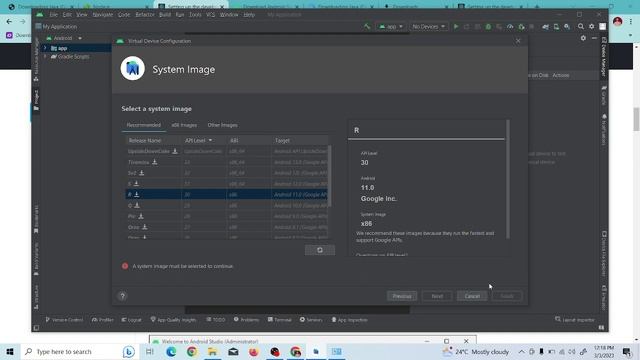The height and width of the screenshot is (360, 640).
Task: Open the Version Control tool window
Action: point(64,320)
